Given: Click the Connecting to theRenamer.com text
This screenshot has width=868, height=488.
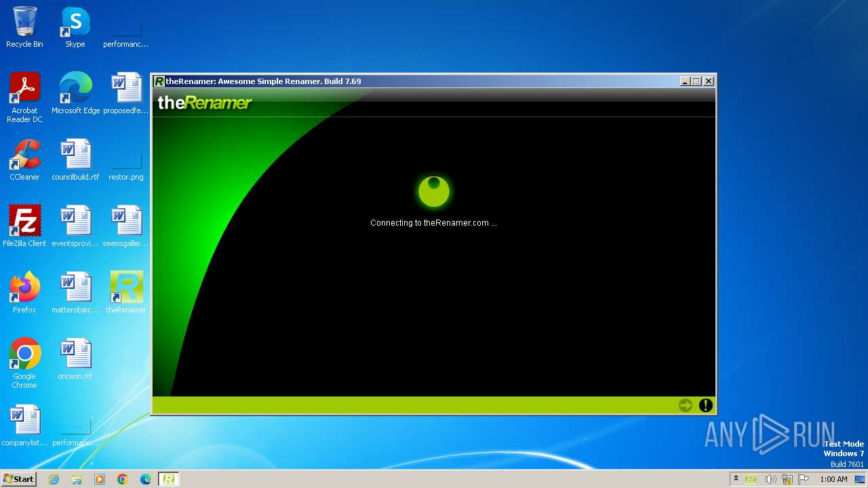Looking at the screenshot, I should (x=433, y=222).
